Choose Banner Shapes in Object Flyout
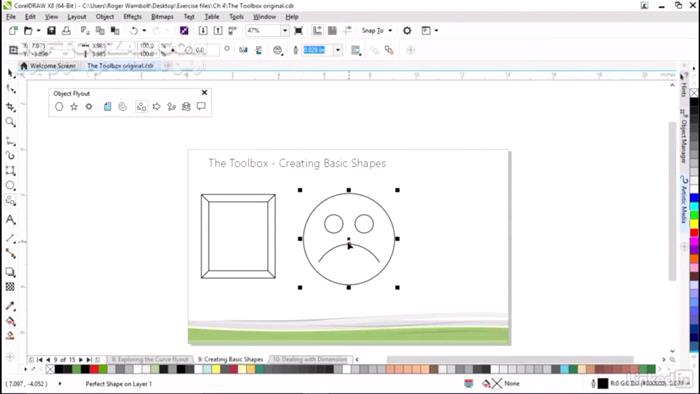 pyautogui.click(x=186, y=107)
